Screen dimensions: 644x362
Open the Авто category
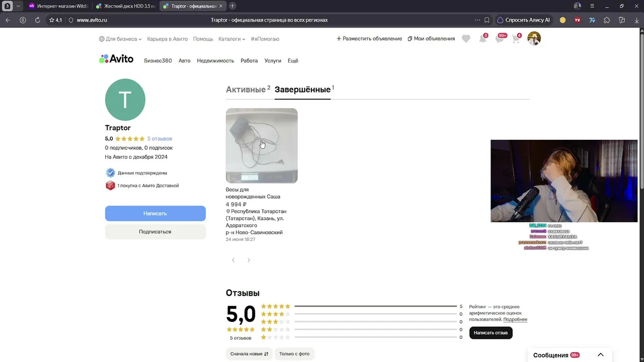185,61
